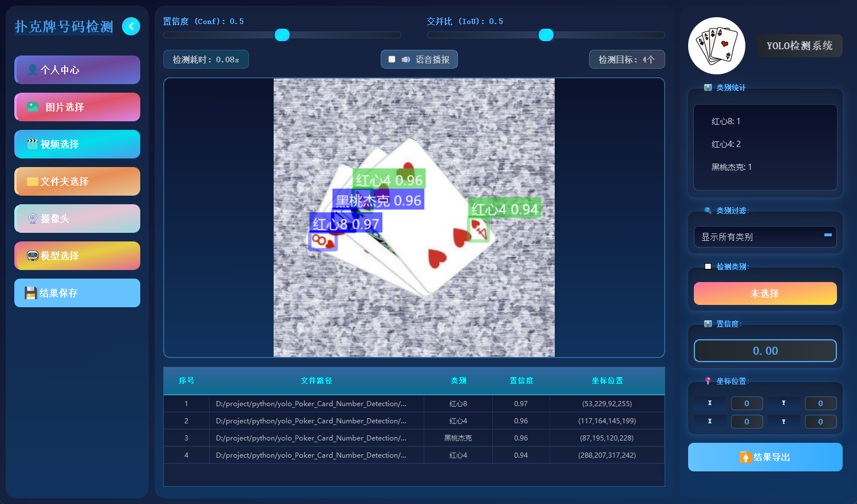Image resolution: width=857 pixels, height=504 pixels.
Task: Click the folder icon in 文件夹选择
Action: point(33,181)
